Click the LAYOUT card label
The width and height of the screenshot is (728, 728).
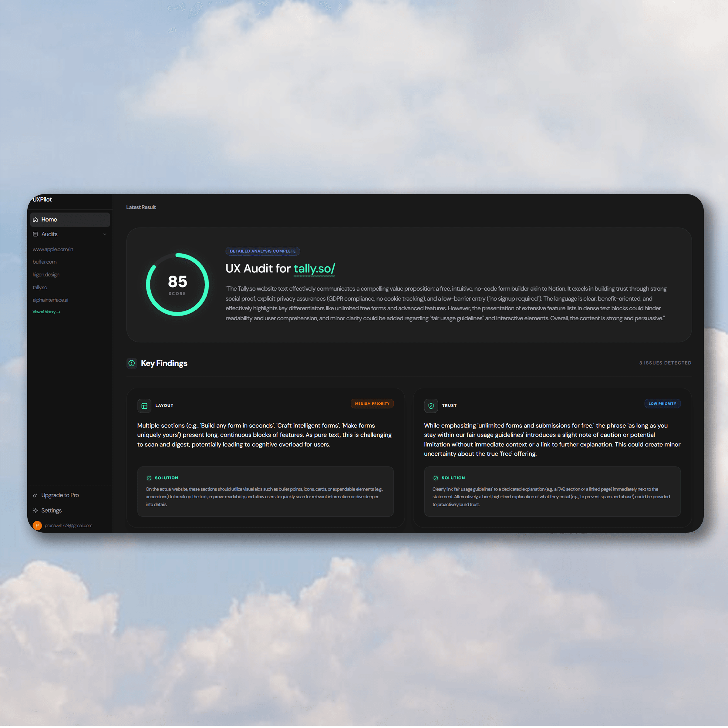point(164,406)
